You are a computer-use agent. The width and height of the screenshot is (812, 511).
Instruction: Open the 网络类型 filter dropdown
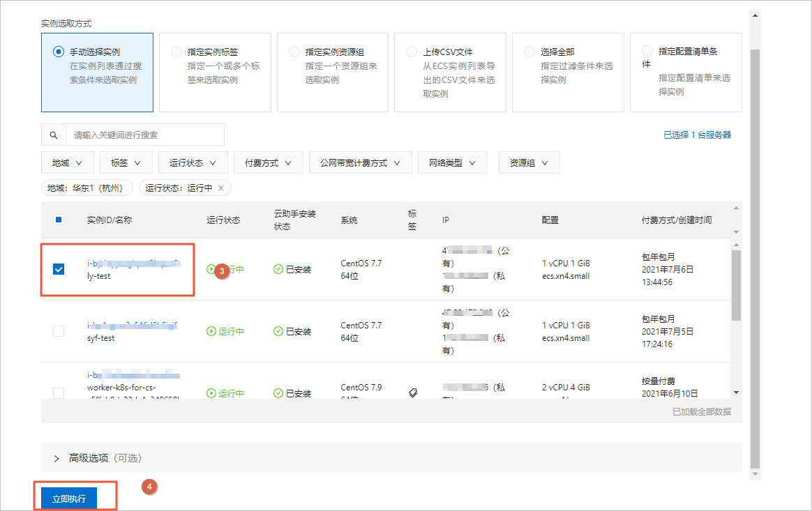[x=453, y=162]
